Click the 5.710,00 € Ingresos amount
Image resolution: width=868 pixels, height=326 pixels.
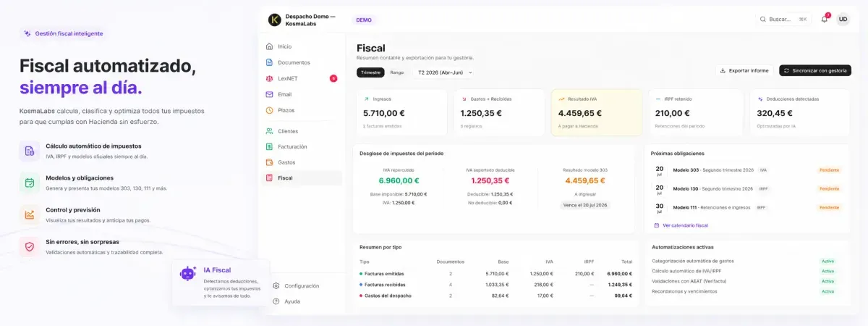384,113
